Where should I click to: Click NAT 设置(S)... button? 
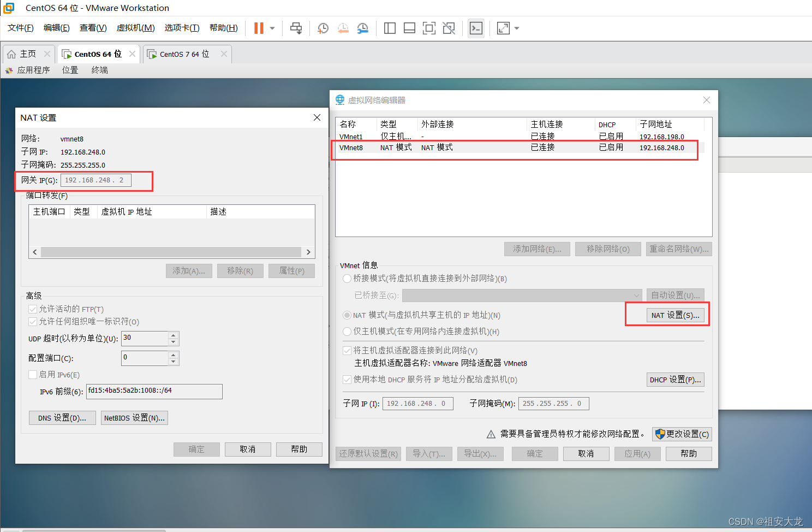676,315
